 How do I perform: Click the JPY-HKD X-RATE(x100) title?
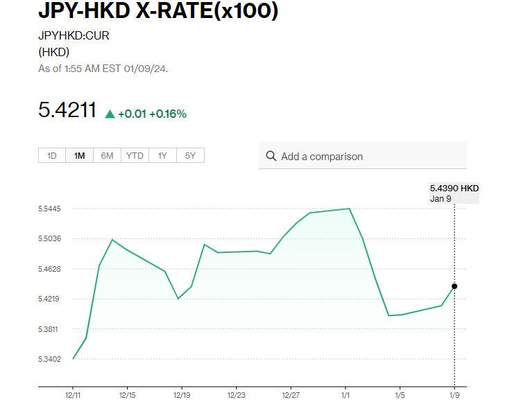(158, 12)
